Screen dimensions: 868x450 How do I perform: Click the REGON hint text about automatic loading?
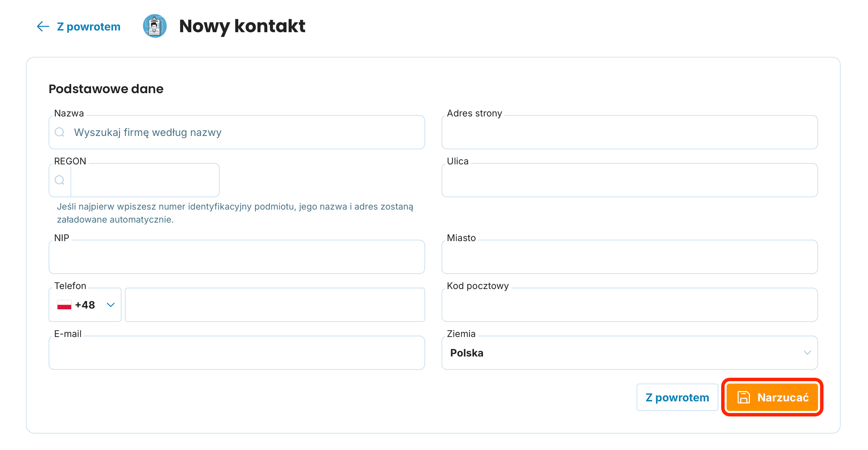235,213
